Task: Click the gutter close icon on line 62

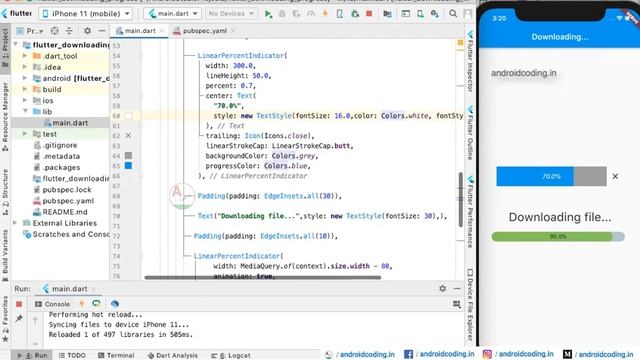Action: (x=128, y=136)
